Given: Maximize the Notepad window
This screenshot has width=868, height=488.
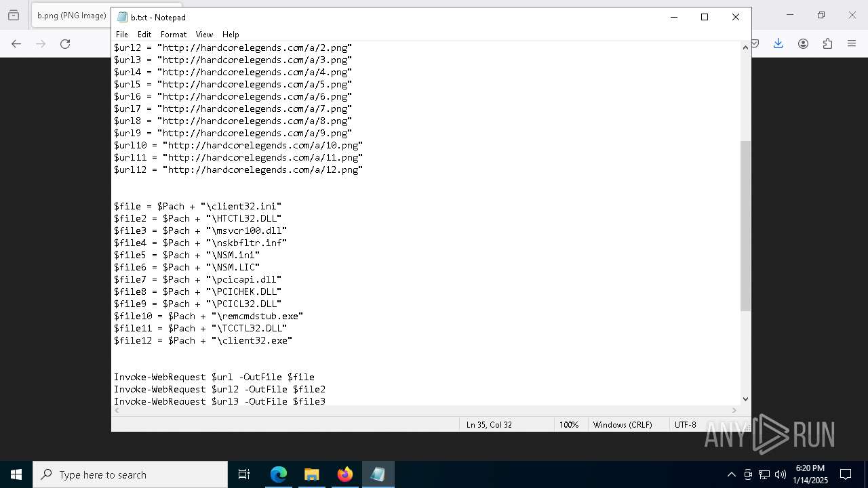Looking at the screenshot, I should pos(705,17).
